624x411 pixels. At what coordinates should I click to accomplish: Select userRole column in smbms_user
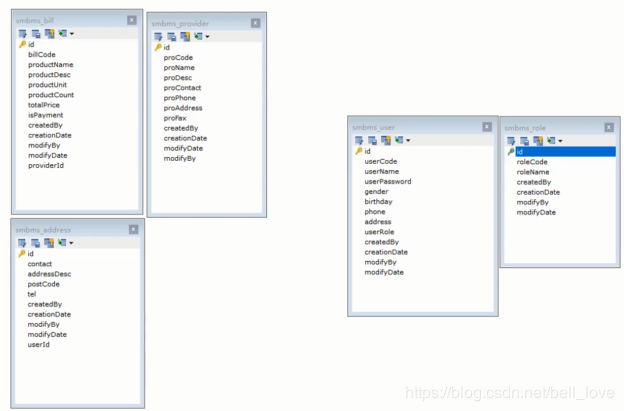(x=379, y=232)
